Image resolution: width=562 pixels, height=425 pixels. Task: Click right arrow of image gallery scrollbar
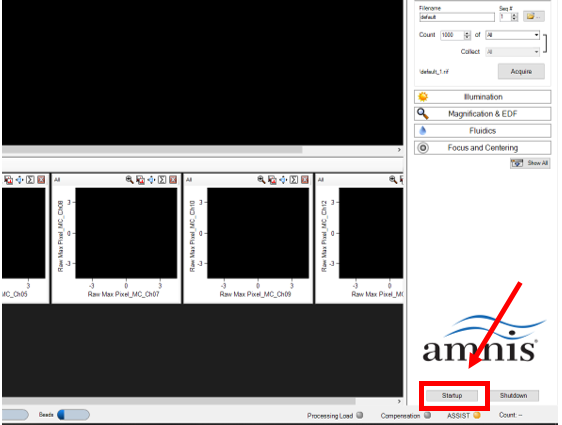pyautogui.click(x=399, y=149)
